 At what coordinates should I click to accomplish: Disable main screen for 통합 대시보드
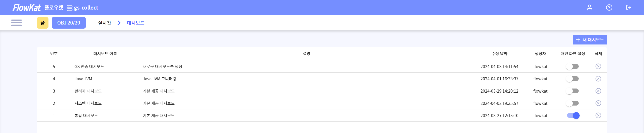tap(573, 115)
